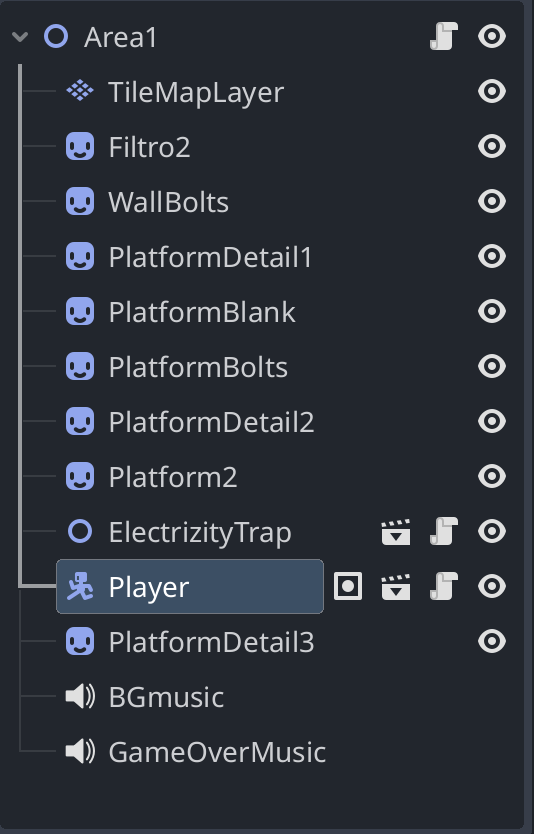Open the ElectrizityTrap attached script
This screenshot has height=834, width=534.
coord(444,531)
